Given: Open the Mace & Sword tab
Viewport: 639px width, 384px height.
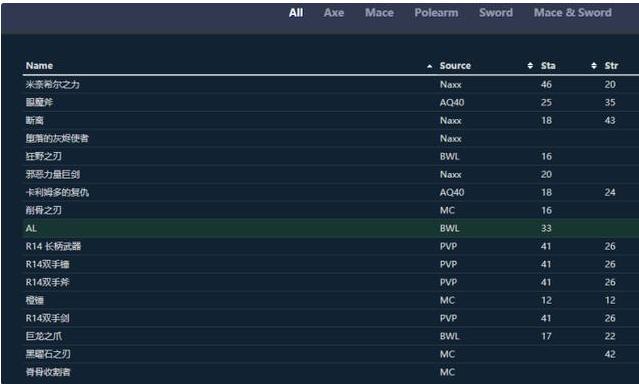Looking at the screenshot, I should click(x=573, y=13).
